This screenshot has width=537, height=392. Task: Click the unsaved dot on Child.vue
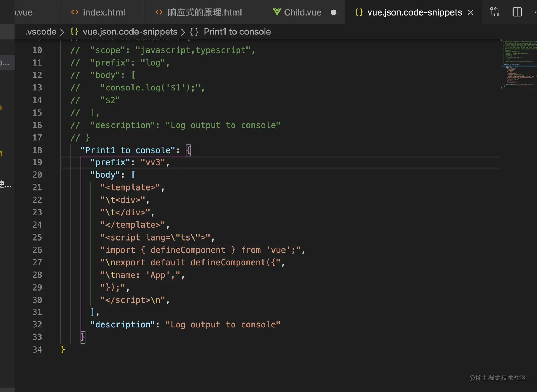click(x=333, y=12)
